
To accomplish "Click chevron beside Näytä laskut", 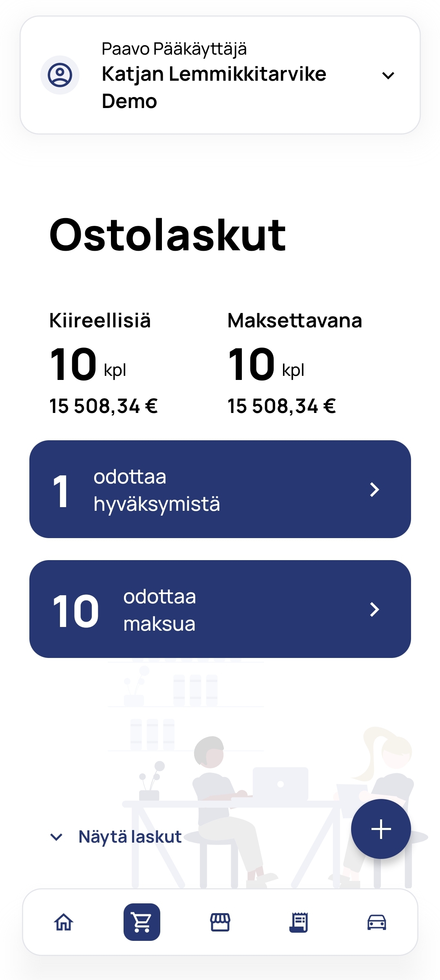I will [56, 837].
